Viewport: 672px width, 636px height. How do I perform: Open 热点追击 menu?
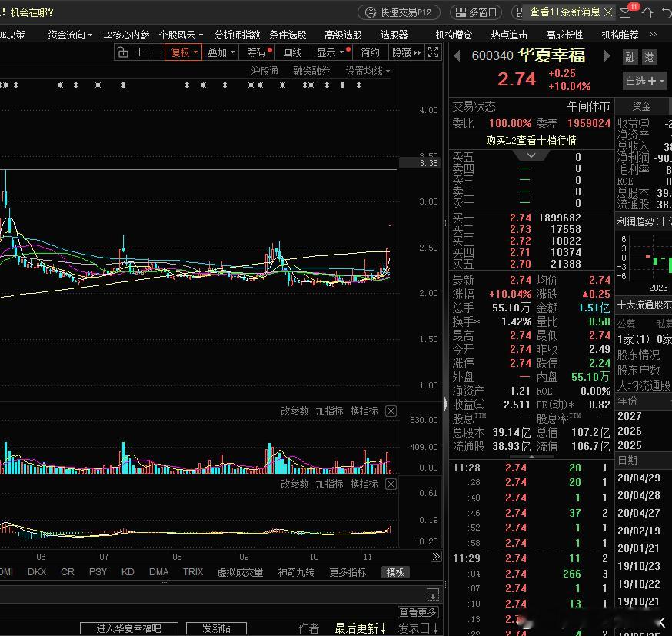point(509,35)
